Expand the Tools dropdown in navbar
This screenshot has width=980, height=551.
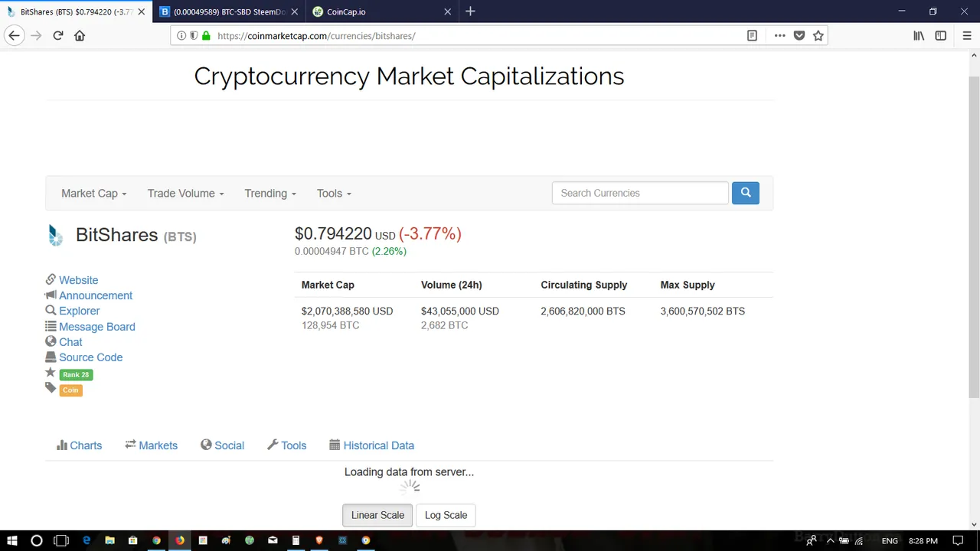click(x=334, y=194)
